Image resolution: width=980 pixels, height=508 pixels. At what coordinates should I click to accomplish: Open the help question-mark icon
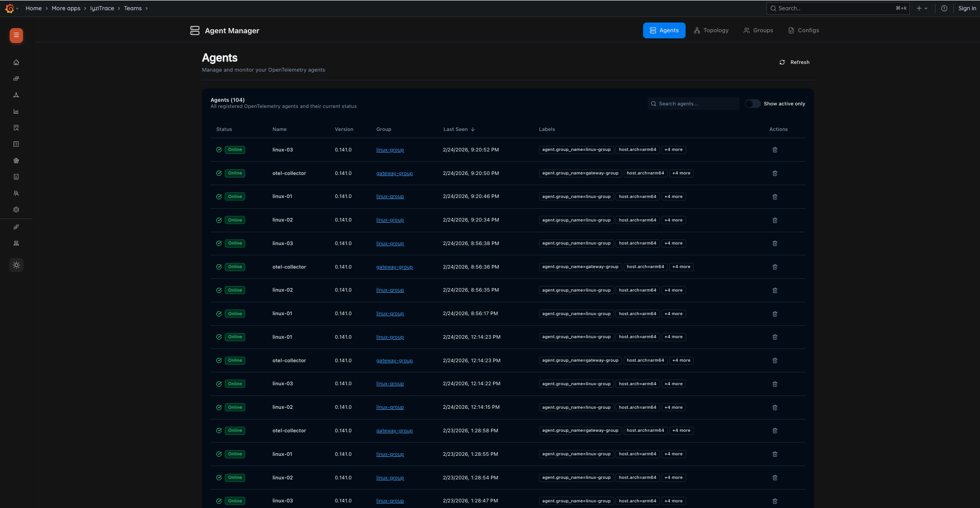pos(944,8)
